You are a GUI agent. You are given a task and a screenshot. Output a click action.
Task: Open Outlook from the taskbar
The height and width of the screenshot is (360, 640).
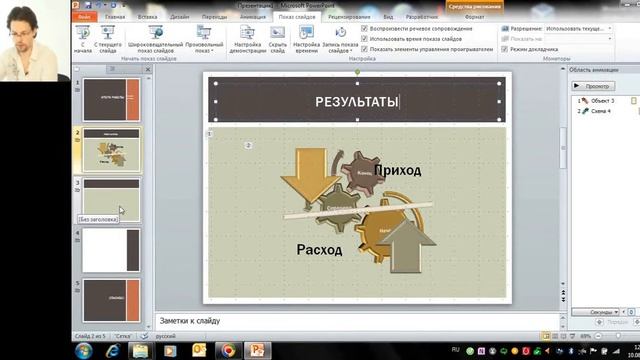[x=199, y=351]
